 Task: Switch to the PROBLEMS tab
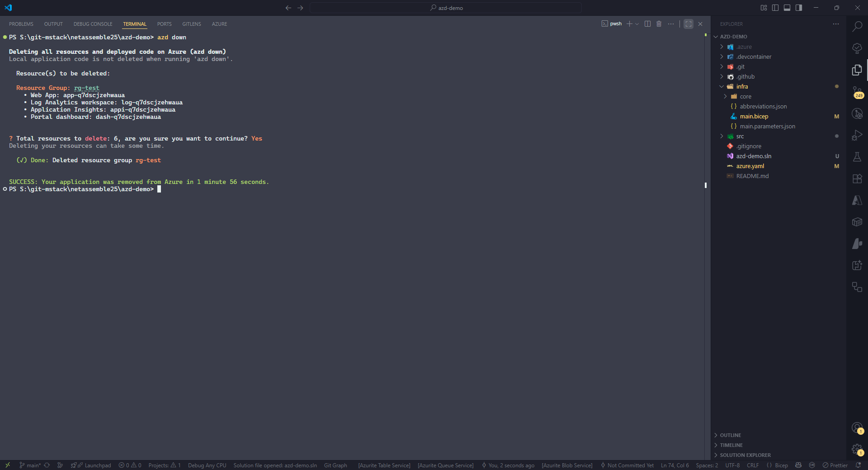[x=21, y=24]
